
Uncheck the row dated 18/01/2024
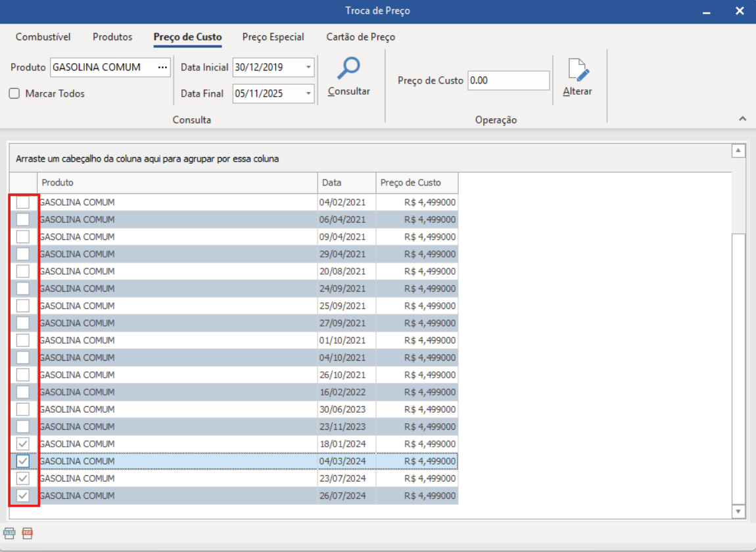pos(23,444)
